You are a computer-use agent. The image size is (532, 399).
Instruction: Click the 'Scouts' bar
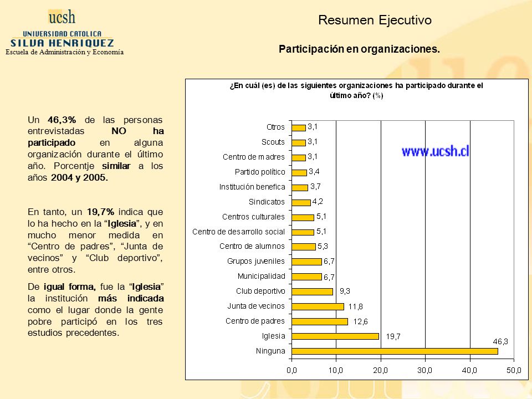pos(299,142)
